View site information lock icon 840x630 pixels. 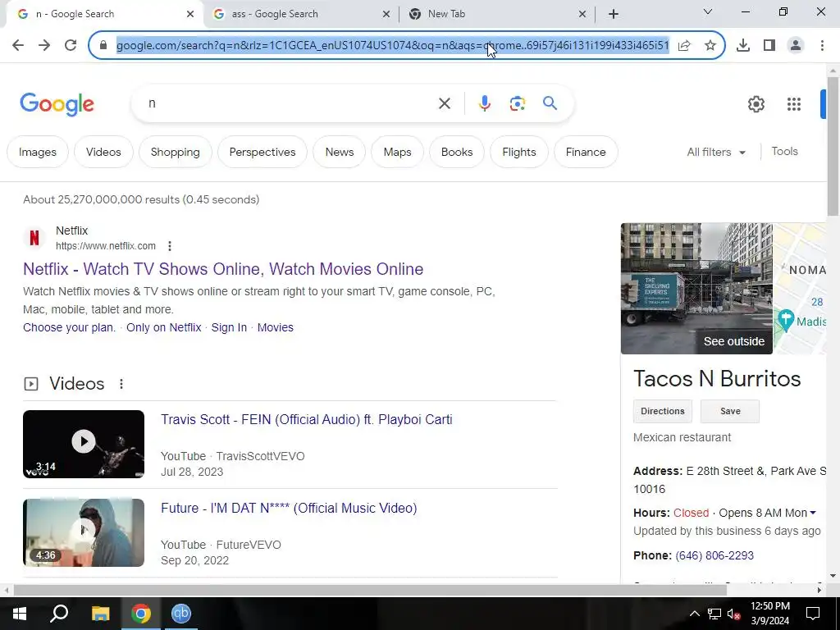click(x=103, y=46)
